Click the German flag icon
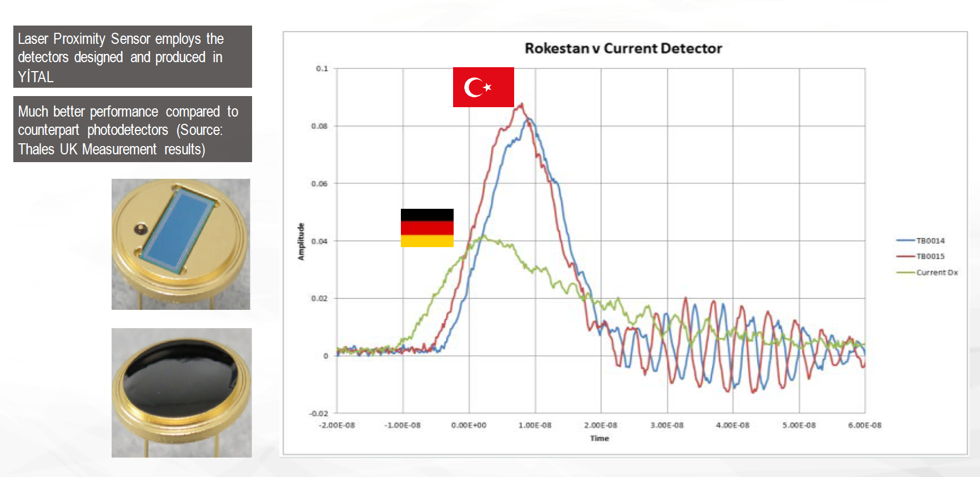 [x=427, y=228]
